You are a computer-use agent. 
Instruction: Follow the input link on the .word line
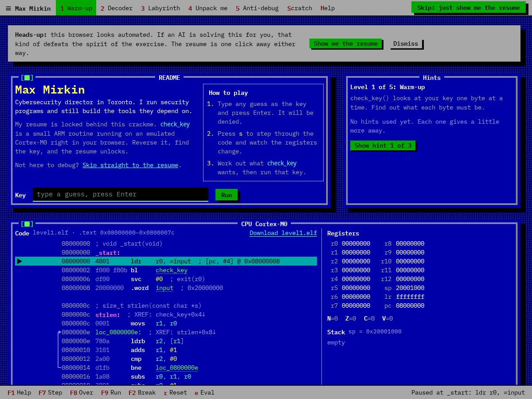tap(164, 288)
